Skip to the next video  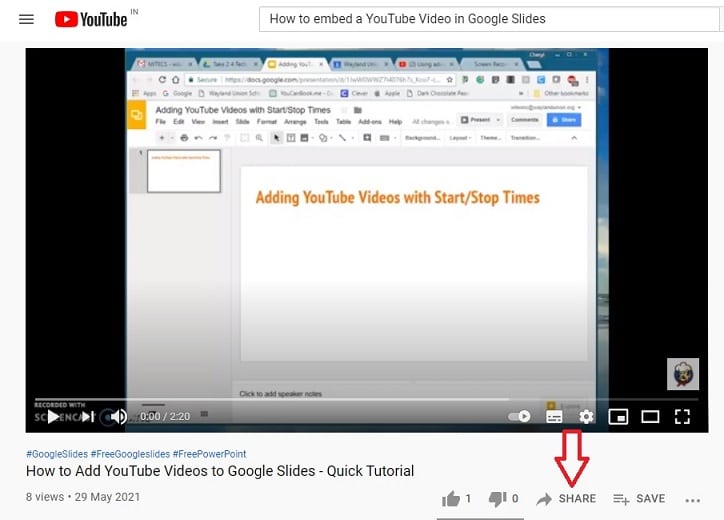tap(88, 417)
